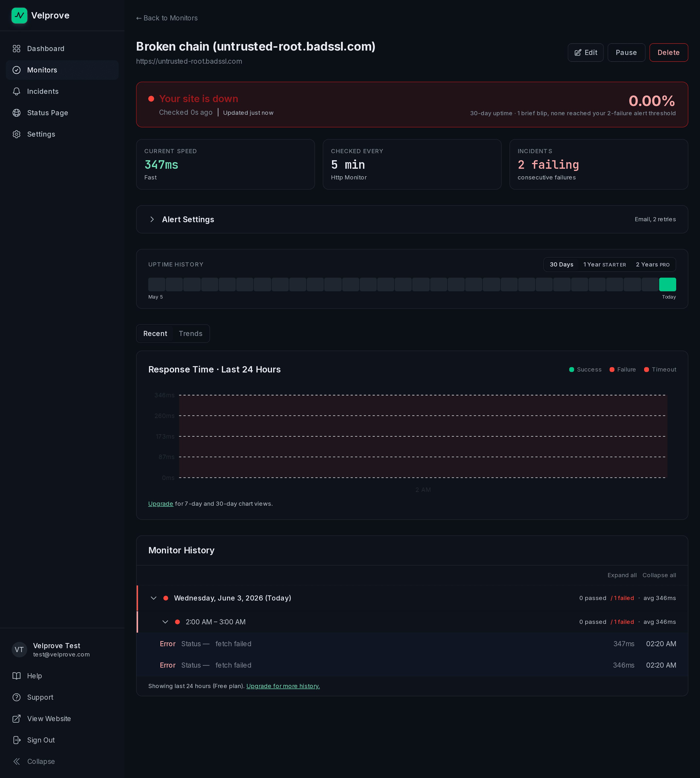The height and width of the screenshot is (778, 700).
Task: Click the Help book icon
Action: coord(17,676)
